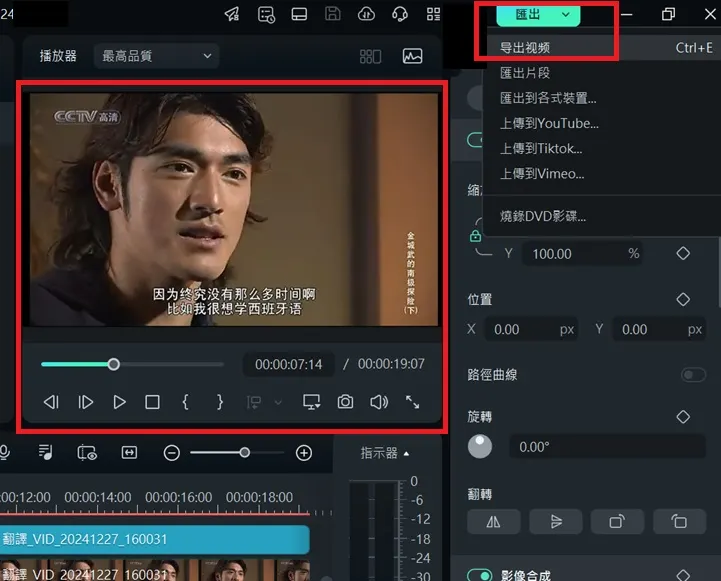The width and height of the screenshot is (721, 581).
Task: Zoom out timeline with minus icon
Action: 172,453
